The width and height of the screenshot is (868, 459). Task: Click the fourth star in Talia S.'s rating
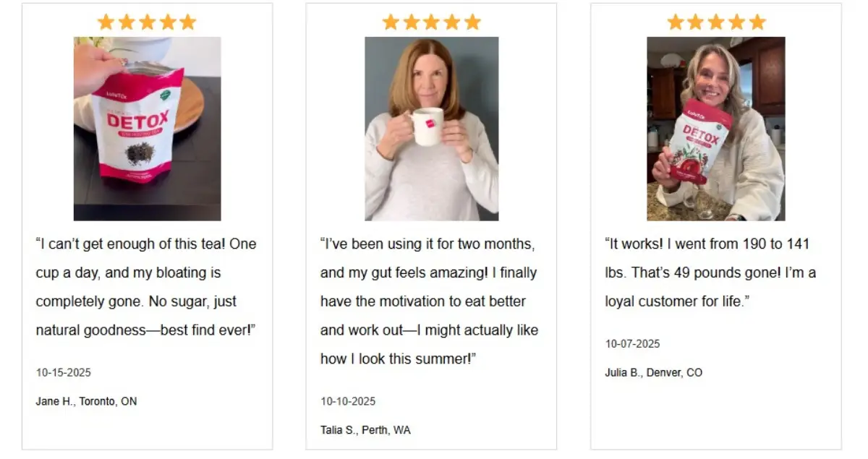(x=452, y=22)
